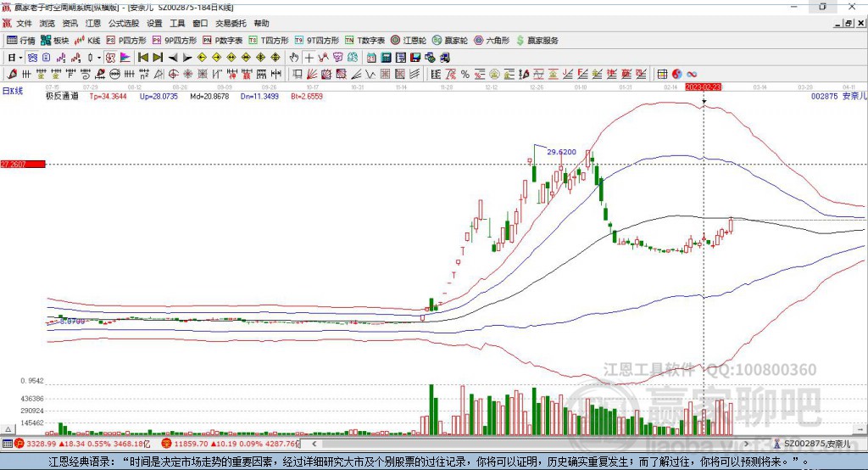This screenshot has height=470, width=868.
Task: Click the Md=20.8678 value
Action: [209, 96]
